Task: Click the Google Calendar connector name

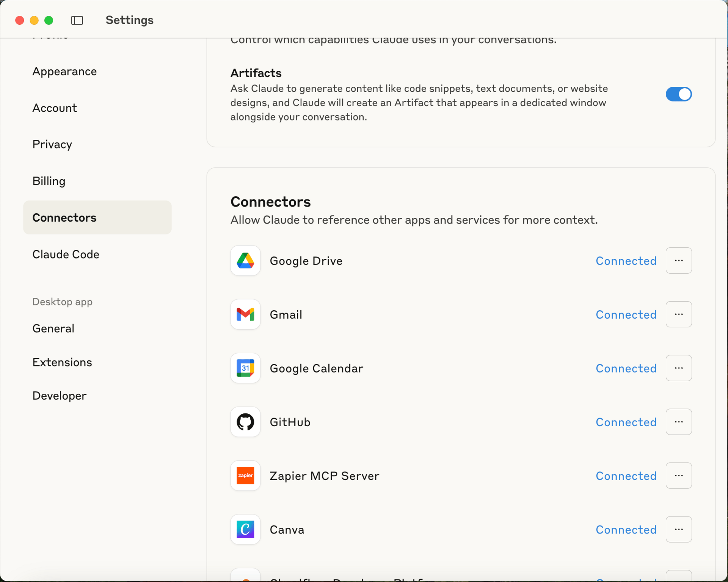Action: coord(316,369)
